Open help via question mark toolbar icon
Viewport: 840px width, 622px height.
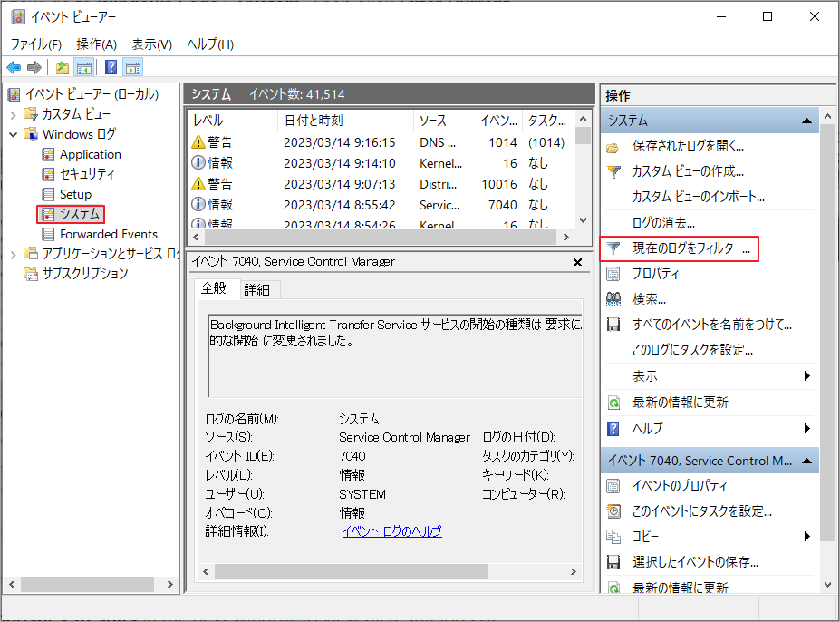click(x=108, y=66)
